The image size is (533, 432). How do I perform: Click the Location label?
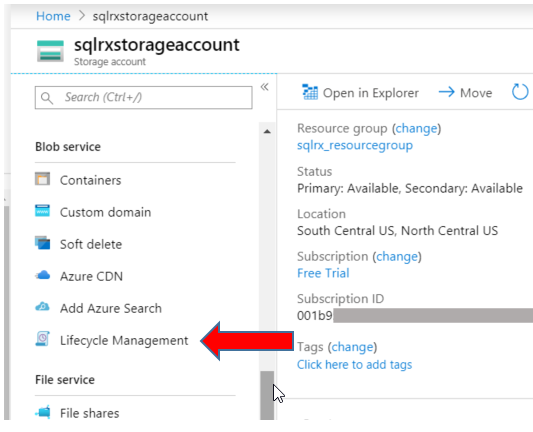point(321,214)
